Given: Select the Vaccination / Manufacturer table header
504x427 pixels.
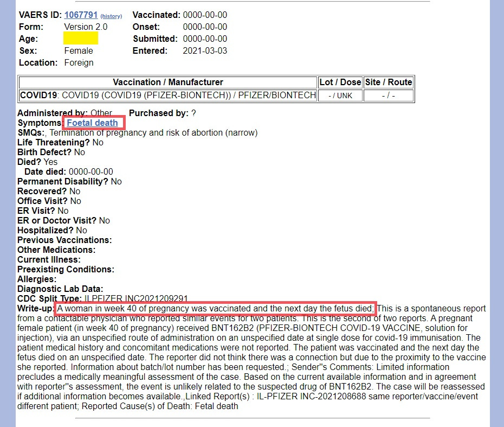Looking at the screenshot, I should 168,82.
